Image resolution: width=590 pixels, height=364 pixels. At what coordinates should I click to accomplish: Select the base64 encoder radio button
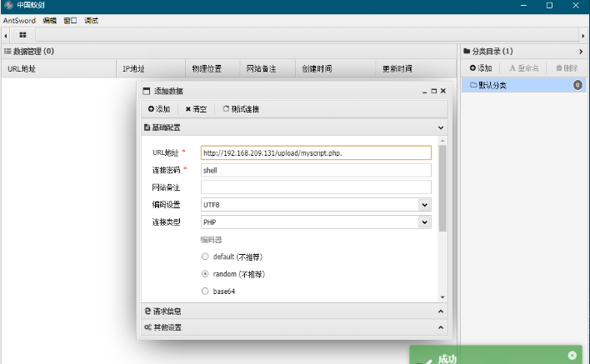click(x=205, y=291)
